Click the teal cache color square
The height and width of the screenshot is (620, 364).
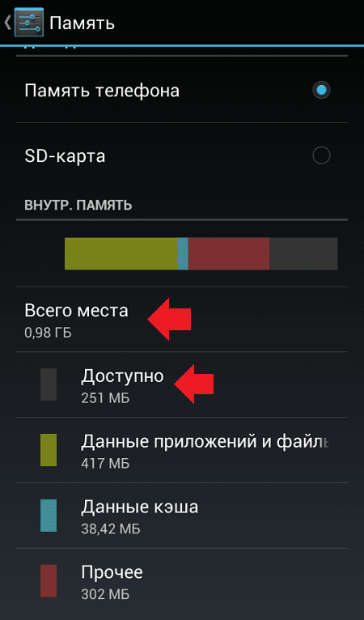tap(49, 516)
